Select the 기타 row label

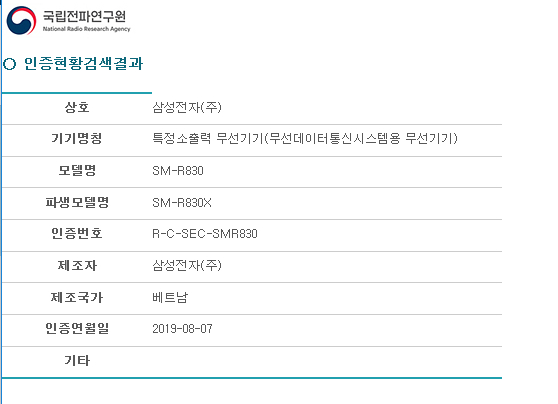tap(77, 360)
